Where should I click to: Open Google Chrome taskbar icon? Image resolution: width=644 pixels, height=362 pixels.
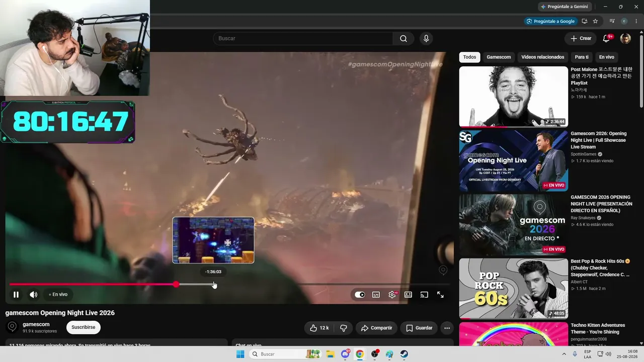coord(360,354)
